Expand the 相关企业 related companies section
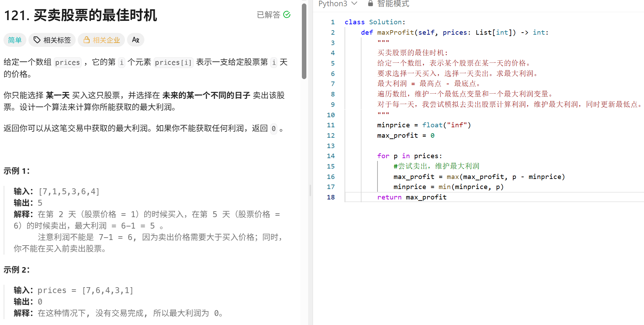The image size is (644, 325). click(101, 40)
